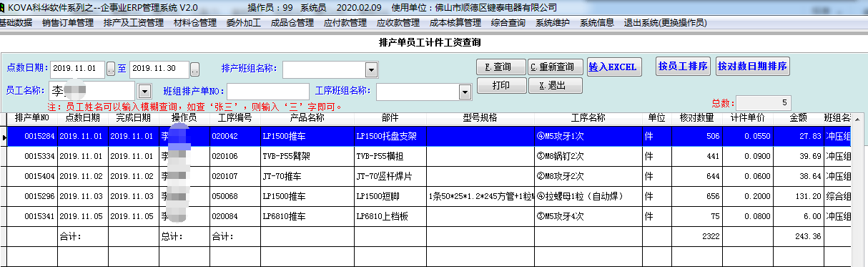Click the 按对数日期排序 button
868x267 pixels.
click(752, 67)
